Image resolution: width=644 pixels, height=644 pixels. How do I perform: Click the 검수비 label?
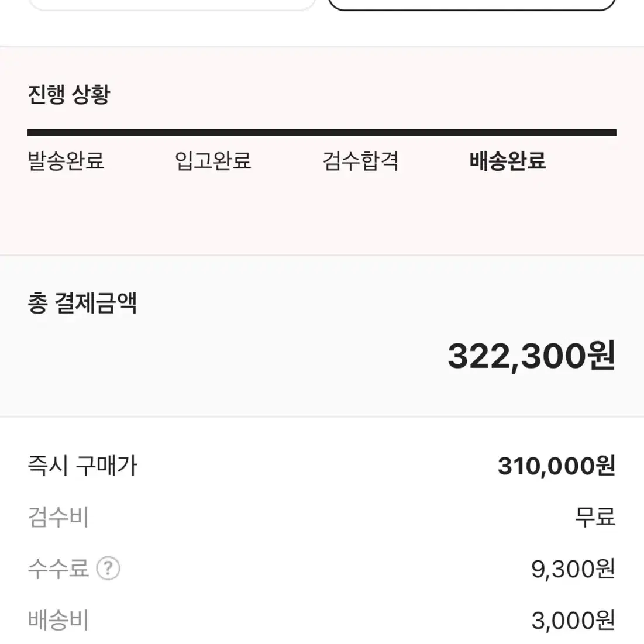(58, 517)
